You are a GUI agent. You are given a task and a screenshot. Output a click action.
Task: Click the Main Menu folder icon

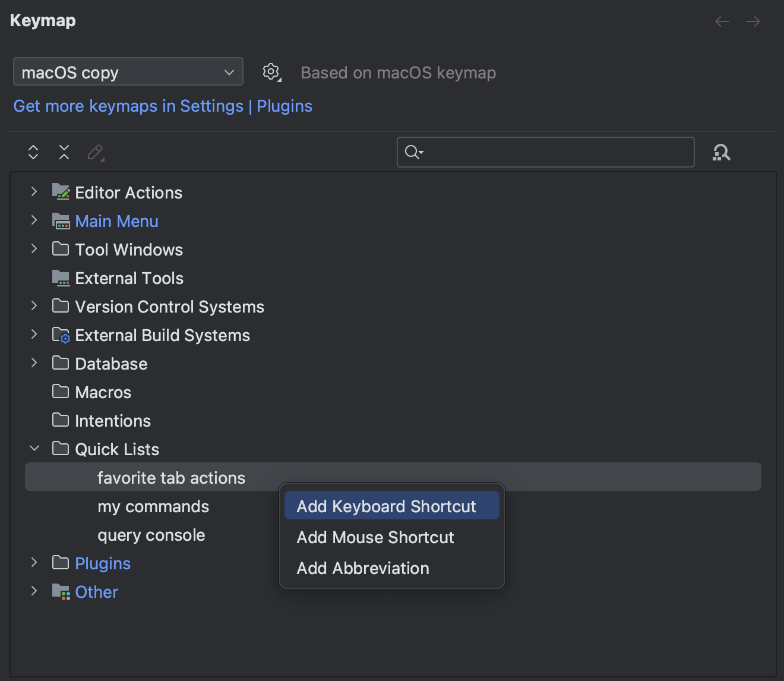tap(61, 220)
